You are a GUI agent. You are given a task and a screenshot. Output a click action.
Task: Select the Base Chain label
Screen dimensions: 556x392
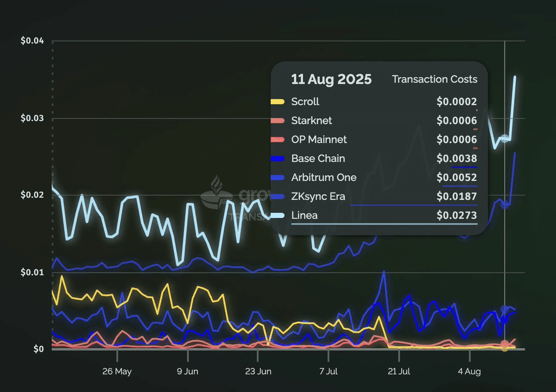pyautogui.click(x=318, y=159)
